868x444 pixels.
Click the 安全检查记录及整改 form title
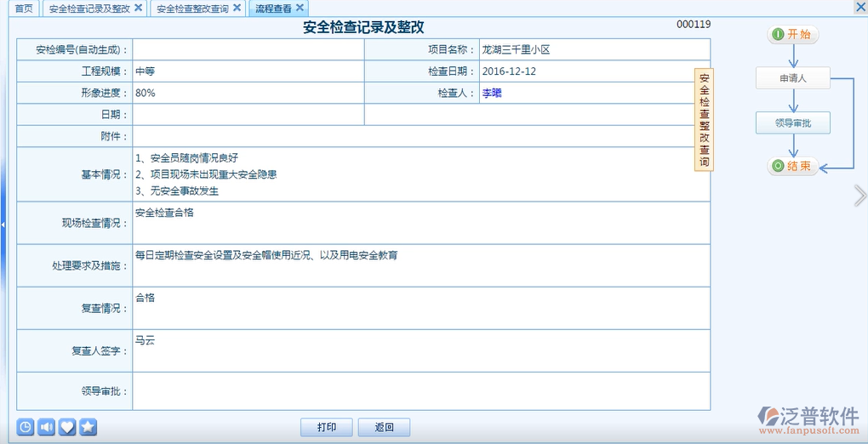click(363, 28)
